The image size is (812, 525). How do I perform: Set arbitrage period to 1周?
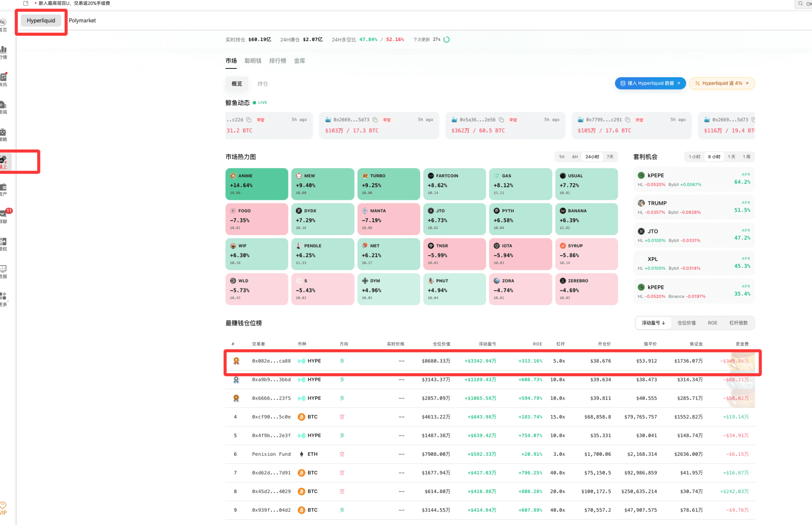pos(746,157)
